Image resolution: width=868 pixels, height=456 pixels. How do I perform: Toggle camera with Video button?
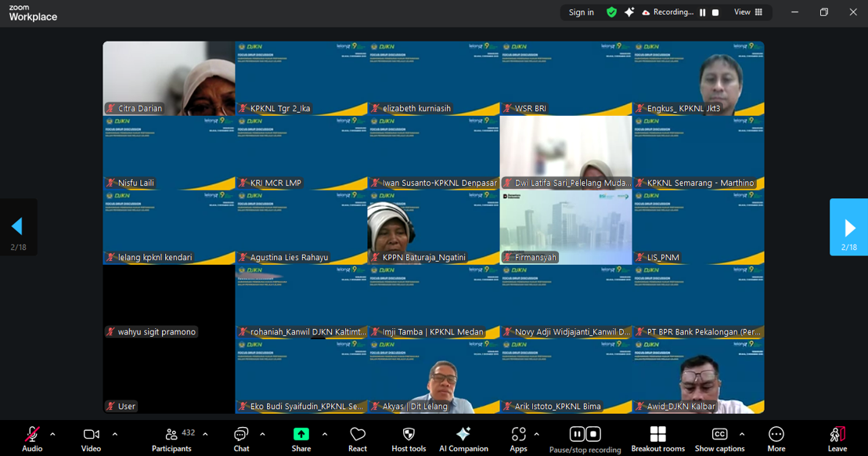tap(91, 439)
